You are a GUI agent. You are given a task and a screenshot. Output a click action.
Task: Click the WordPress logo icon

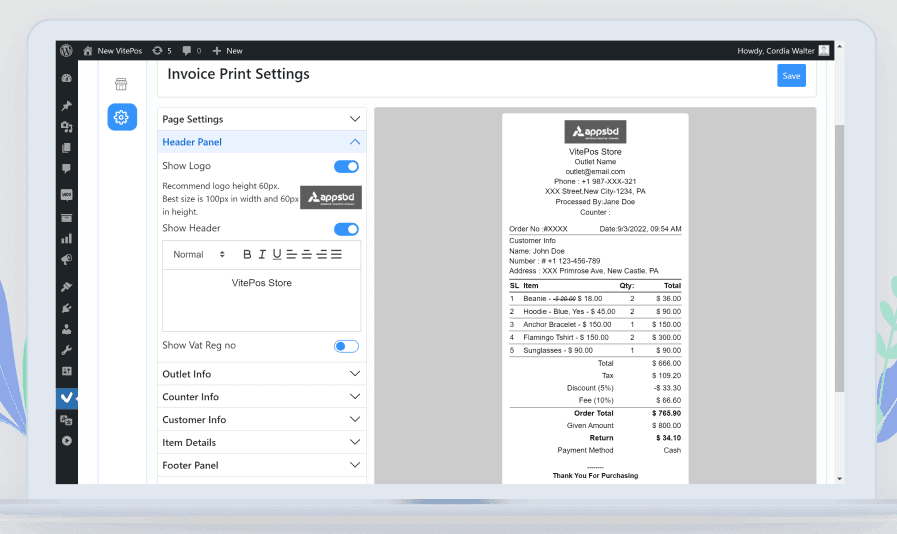(x=66, y=50)
